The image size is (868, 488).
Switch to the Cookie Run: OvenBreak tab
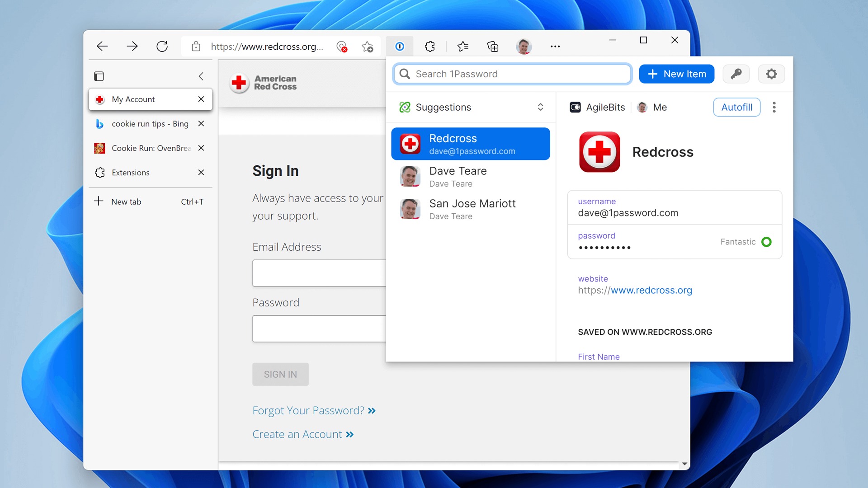(151, 148)
